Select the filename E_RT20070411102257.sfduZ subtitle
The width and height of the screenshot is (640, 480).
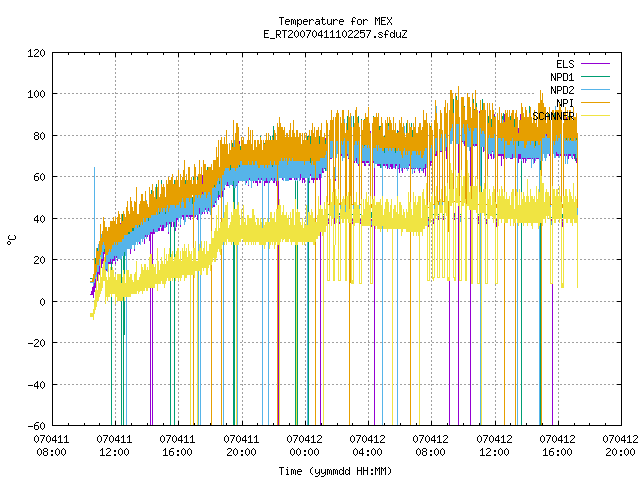[335, 34]
